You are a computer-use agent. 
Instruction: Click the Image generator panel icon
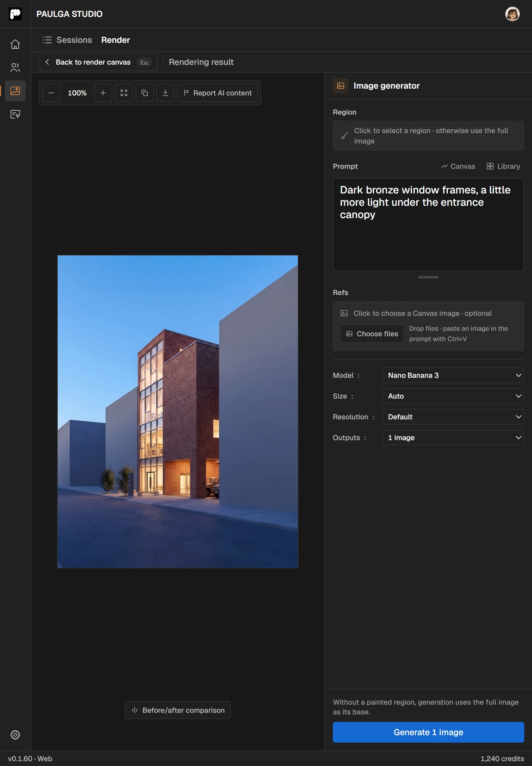point(340,86)
